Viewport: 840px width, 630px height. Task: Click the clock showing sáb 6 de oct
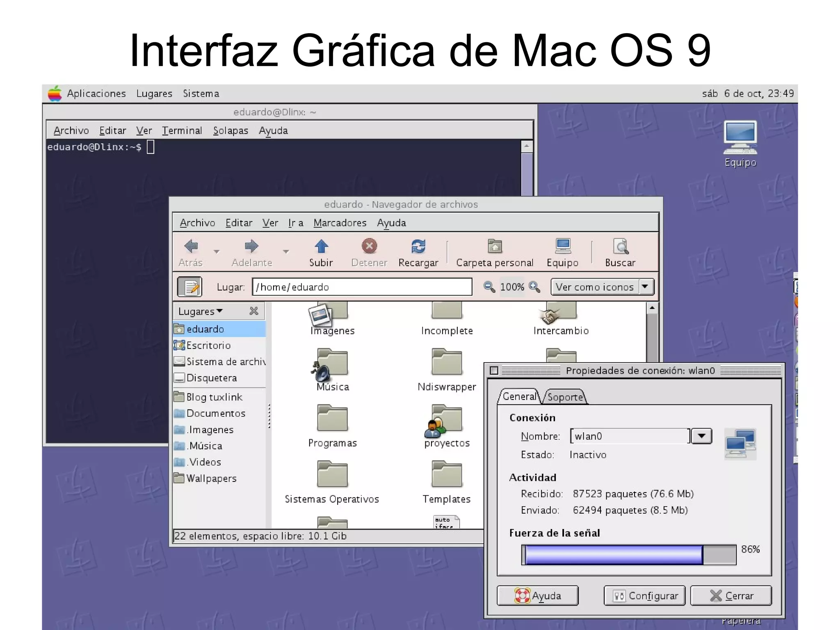coord(748,94)
